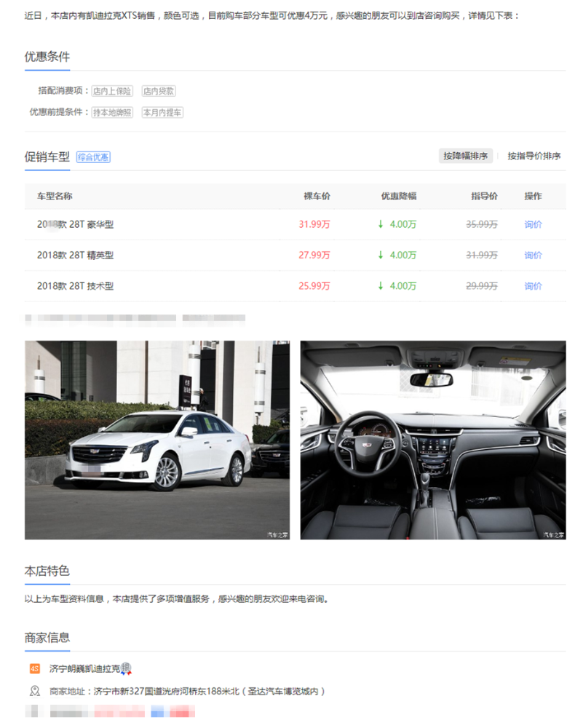Image resolution: width=567 pixels, height=728 pixels.
Task: Click the 指导价 column header
Action: coord(484,196)
